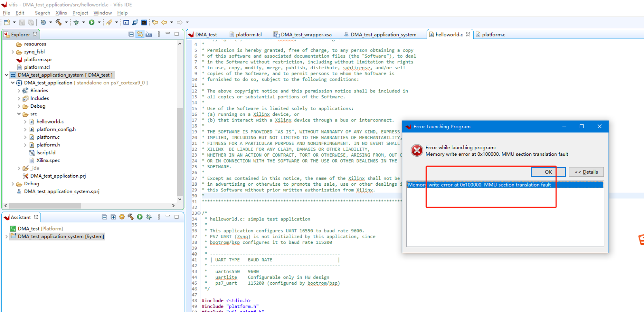Viewport: 644px width, 312px height.
Task: Collapse the DMA_test_application_system node in Explorer
Action: pos(6,75)
